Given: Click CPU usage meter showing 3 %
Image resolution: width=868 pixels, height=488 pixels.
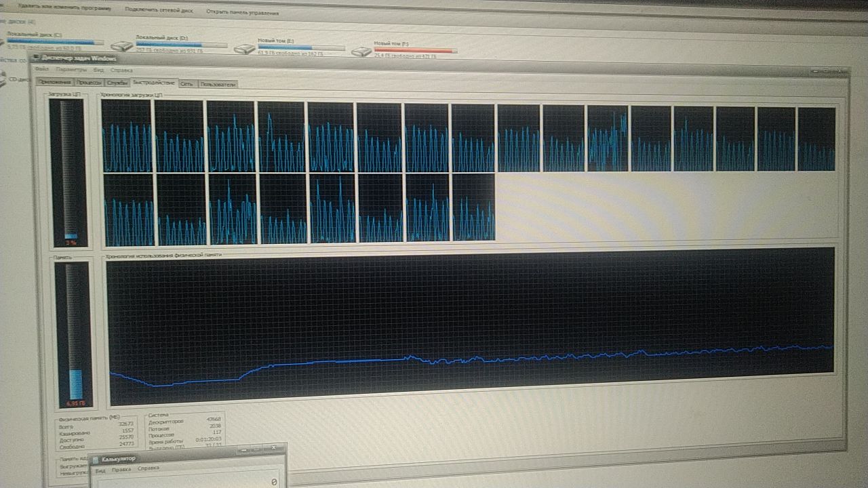Looking at the screenshot, I should [x=68, y=172].
